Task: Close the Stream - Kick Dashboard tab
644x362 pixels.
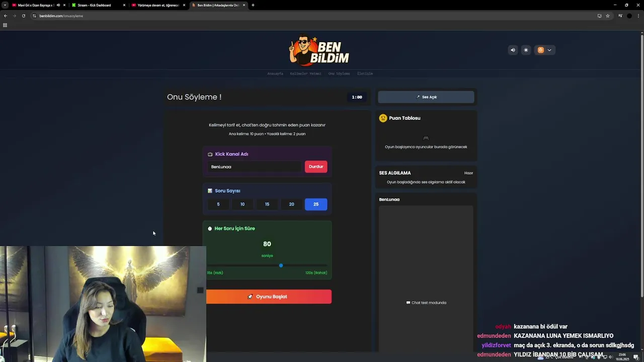Action: tap(124, 5)
